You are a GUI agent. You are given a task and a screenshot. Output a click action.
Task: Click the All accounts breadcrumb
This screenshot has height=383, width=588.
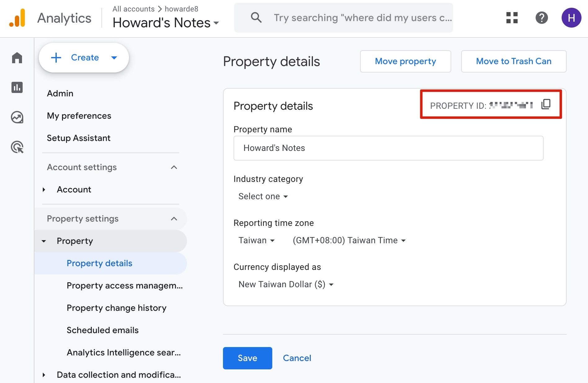(x=134, y=9)
